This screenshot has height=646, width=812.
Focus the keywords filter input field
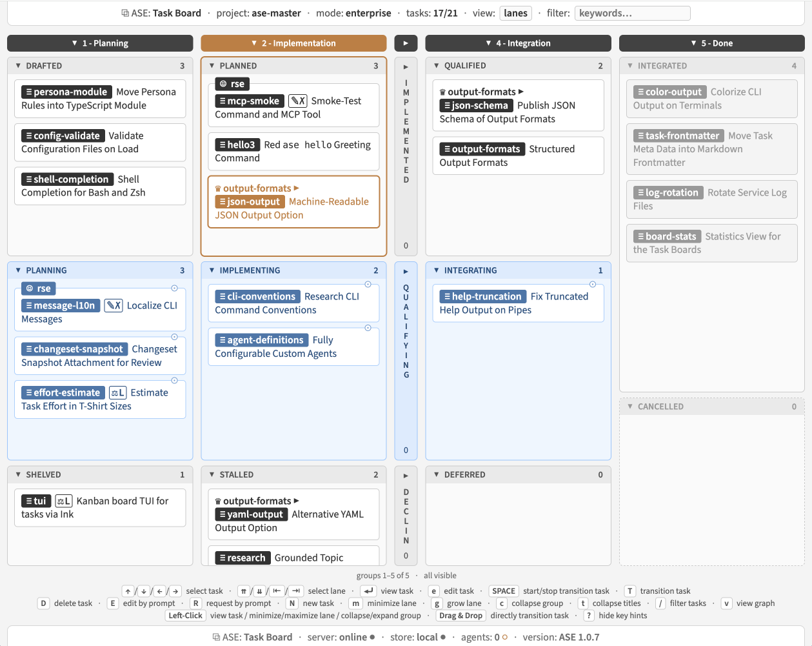[632, 13]
